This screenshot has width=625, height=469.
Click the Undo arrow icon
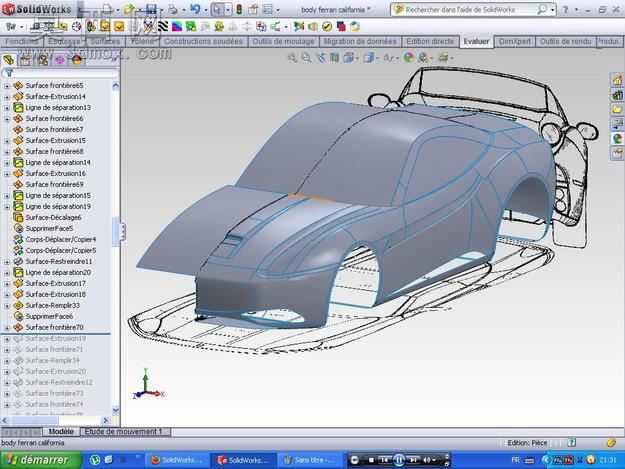point(195,9)
